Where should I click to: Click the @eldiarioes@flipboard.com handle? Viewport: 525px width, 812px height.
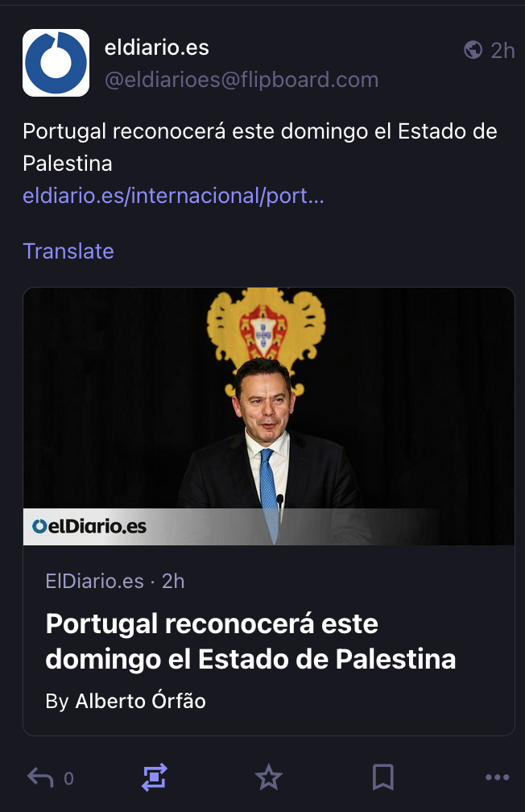242,80
